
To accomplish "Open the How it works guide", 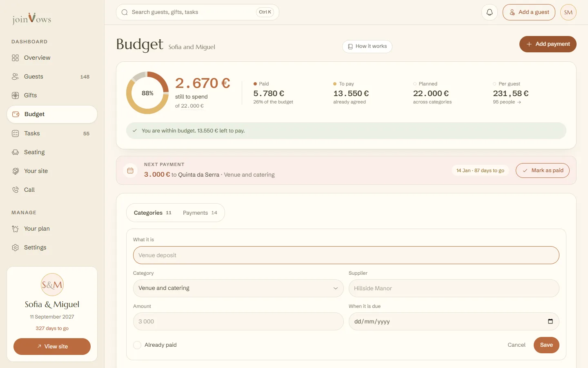I will 367,46.
